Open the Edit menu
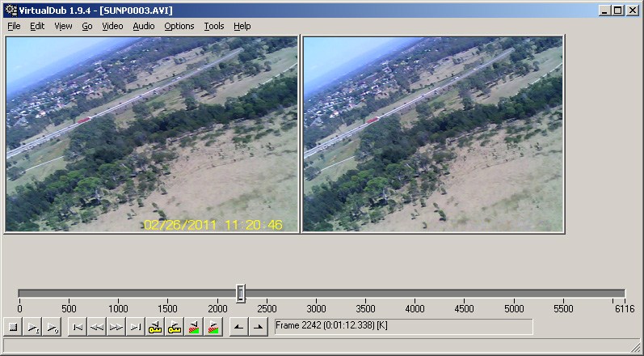The width and height of the screenshot is (644, 356). click(37, 26)
